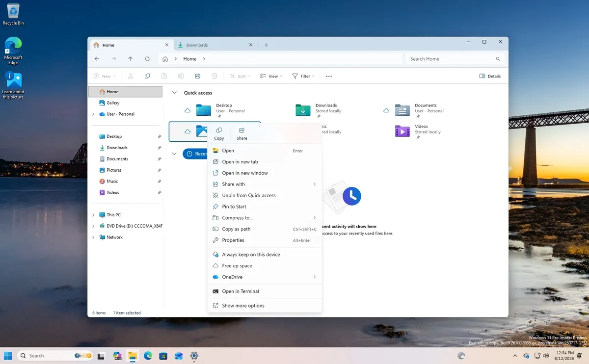Select Open in Terminal
589x364 pixels.
[x=265, y=291]
